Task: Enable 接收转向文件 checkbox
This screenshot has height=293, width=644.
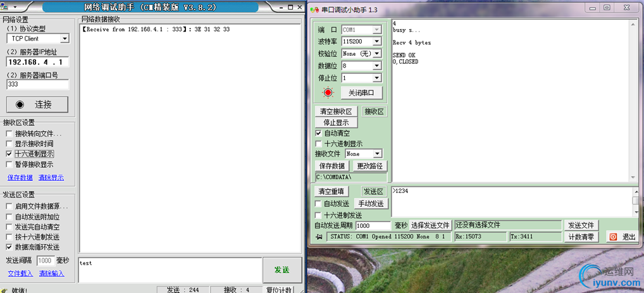Action: 9,134
